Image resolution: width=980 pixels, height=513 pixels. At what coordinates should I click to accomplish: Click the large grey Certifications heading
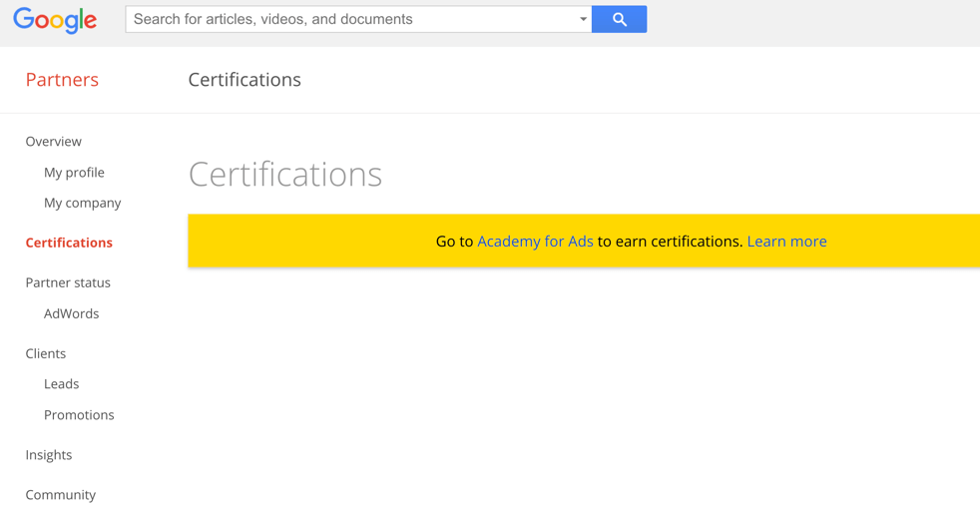(285, 175)
